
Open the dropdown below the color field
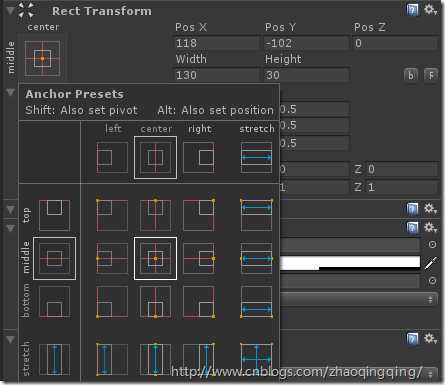point(359,299)
